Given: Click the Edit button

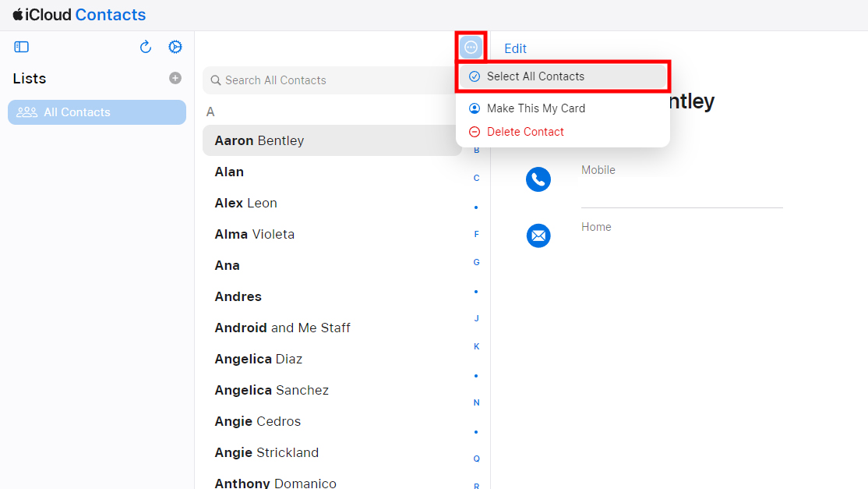Looking at the screenshot, I should [515, 48].
